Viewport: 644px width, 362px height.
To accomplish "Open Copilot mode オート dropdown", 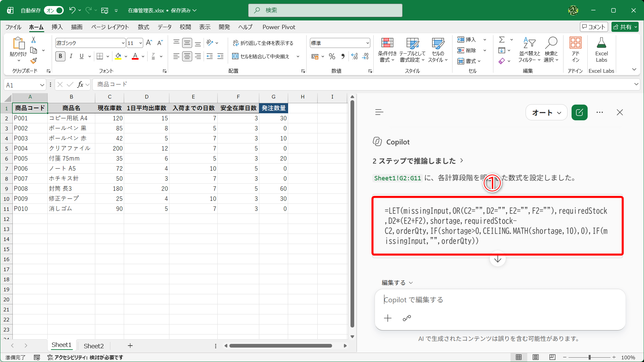I will [546, 113].
